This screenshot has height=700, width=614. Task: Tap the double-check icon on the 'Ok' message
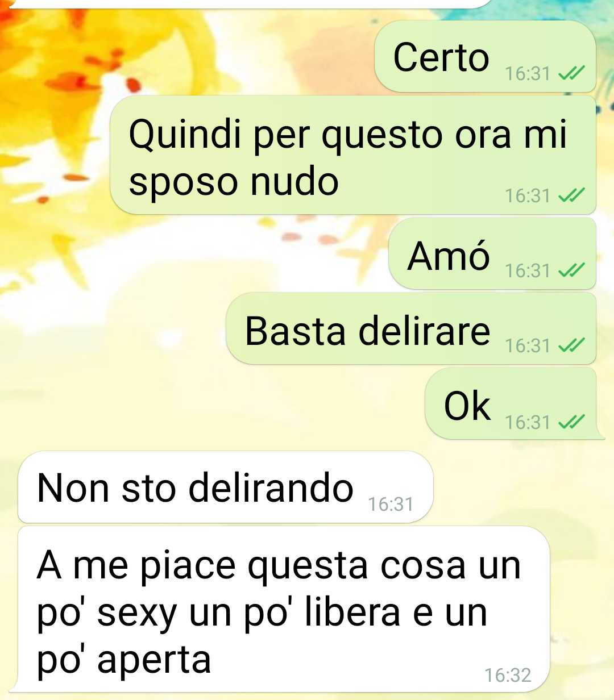pyautogui.click(x=571, y=422)
